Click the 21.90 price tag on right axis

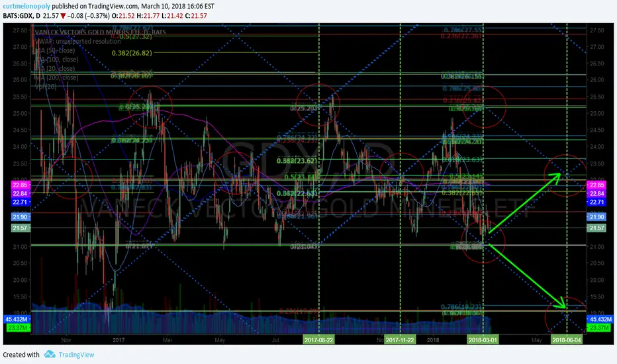(x=596, y=217)
